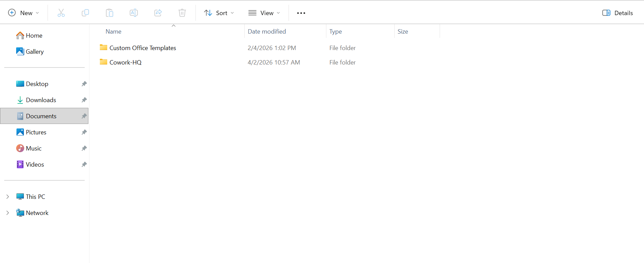Expand the Network tree node
The width and height of the screenshot is (644, 263).
click(x=8, y=213)
